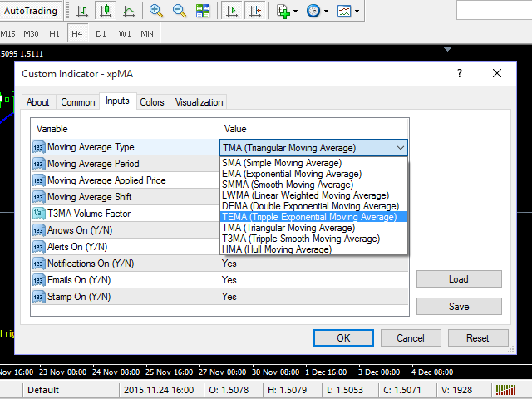
Task: Choose TMA (Triangular Moving Average) list option
Action: (x=314, y=228)
